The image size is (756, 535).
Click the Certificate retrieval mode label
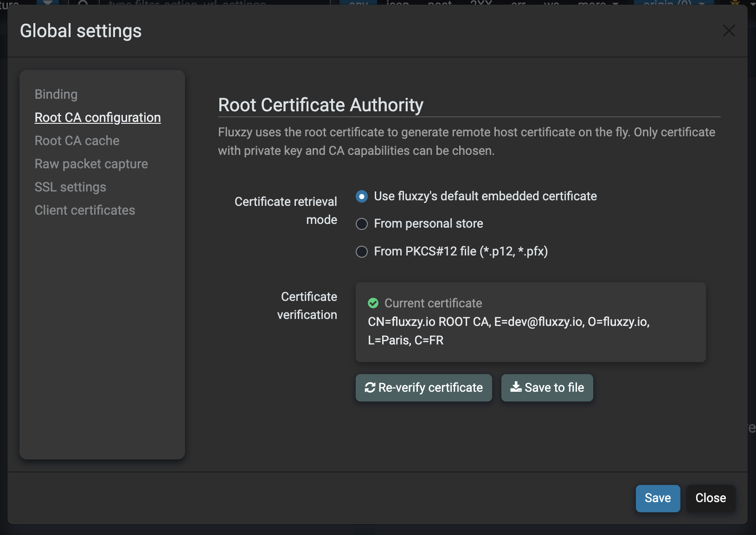(x=286, y=210)
